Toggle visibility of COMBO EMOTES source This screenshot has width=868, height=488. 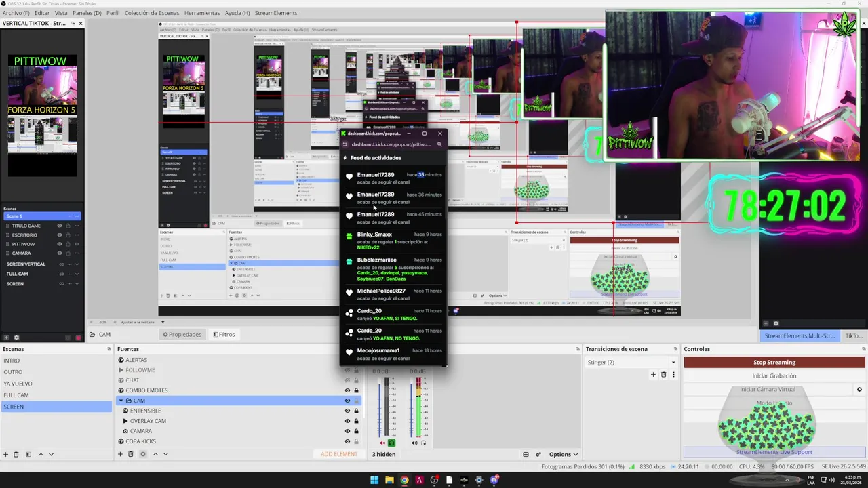tap(347, 390)
